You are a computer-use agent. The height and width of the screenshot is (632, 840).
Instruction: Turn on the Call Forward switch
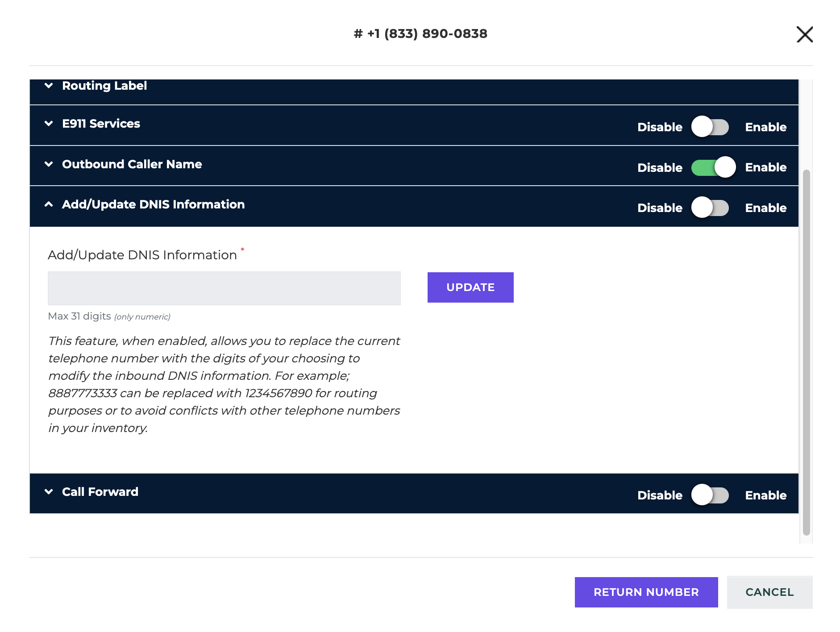pyautogui.click(x=710, y=495)
